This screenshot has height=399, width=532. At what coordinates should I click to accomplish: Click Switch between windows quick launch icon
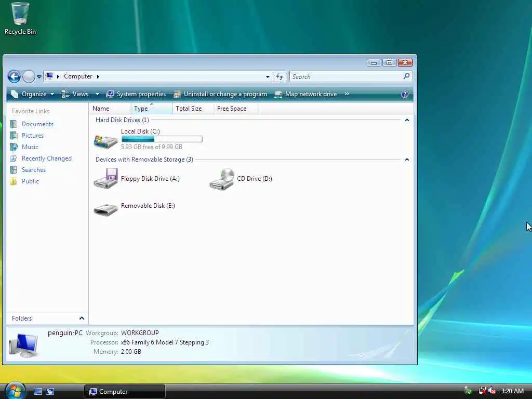pyautogui.click(x=50, y=392)
